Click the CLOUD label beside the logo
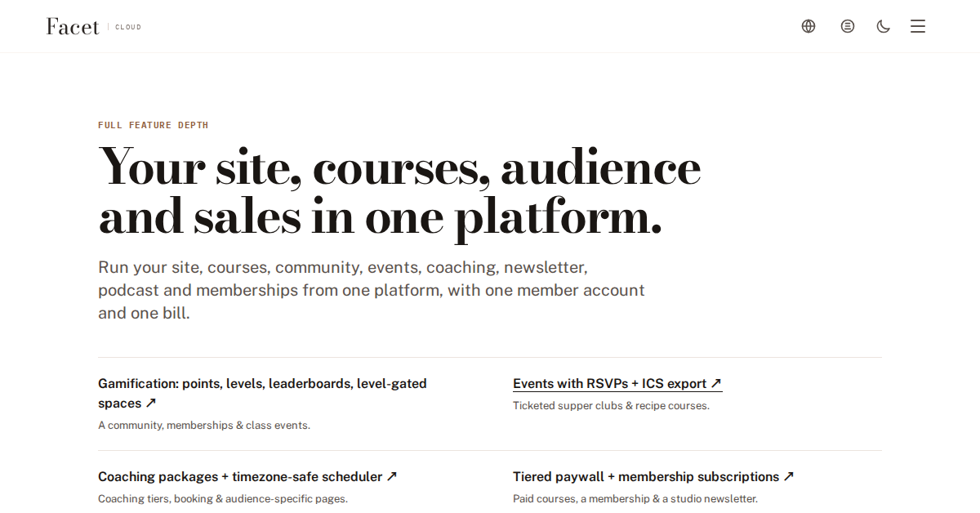The image size is (980, 513). (x=128, y=27)
